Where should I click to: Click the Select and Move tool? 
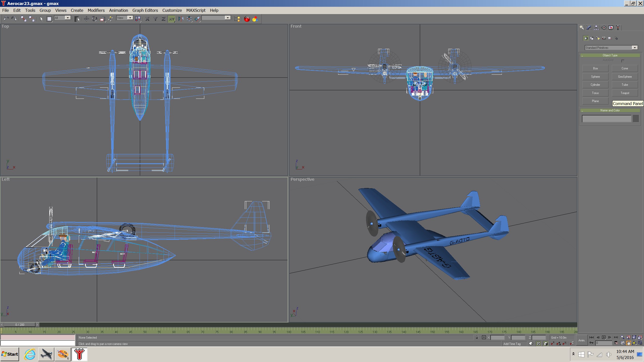[86, 19]
